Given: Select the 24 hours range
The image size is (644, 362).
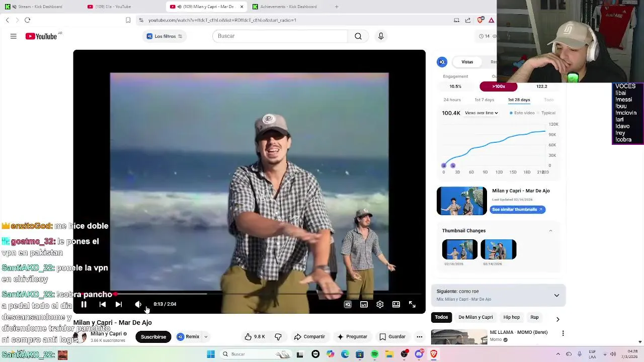Looking at the screenshot, I should (x=452, y=100).
